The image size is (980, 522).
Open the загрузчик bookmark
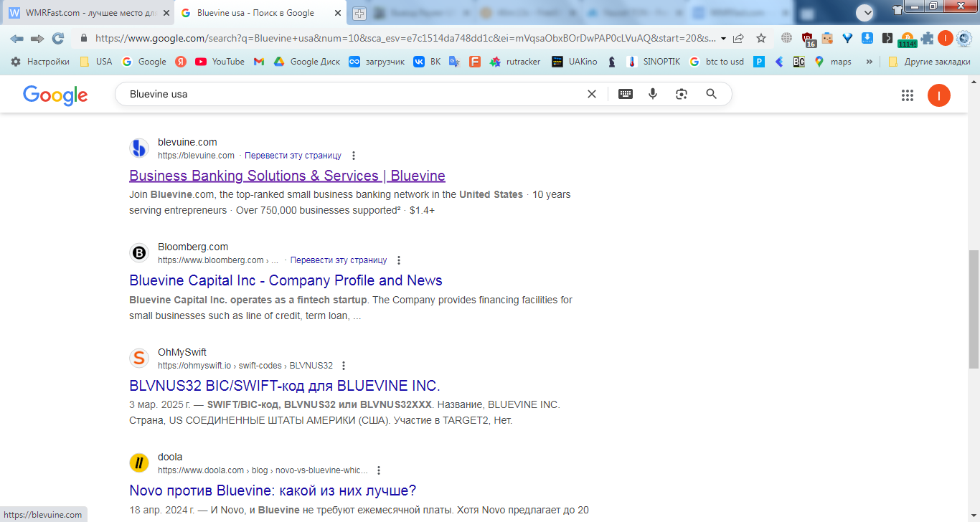377,62
